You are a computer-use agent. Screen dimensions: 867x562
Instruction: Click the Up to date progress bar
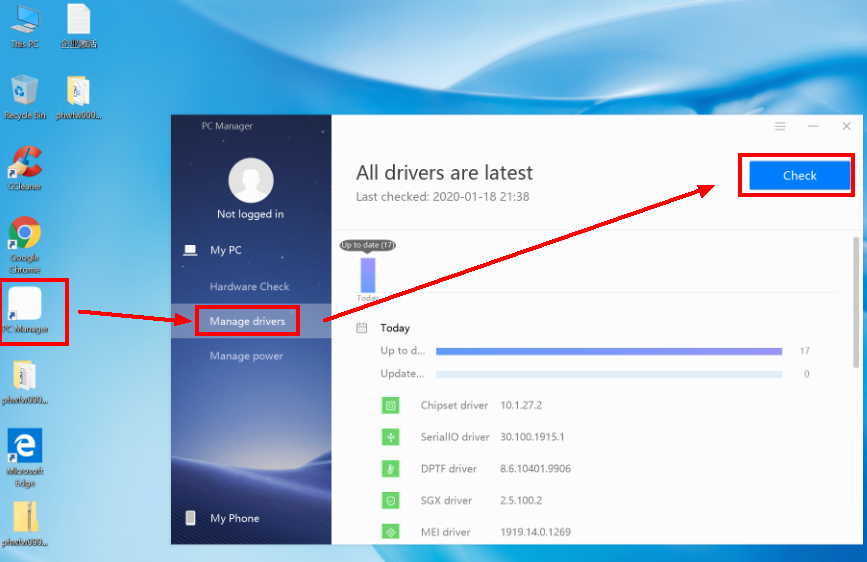point(608,351)
